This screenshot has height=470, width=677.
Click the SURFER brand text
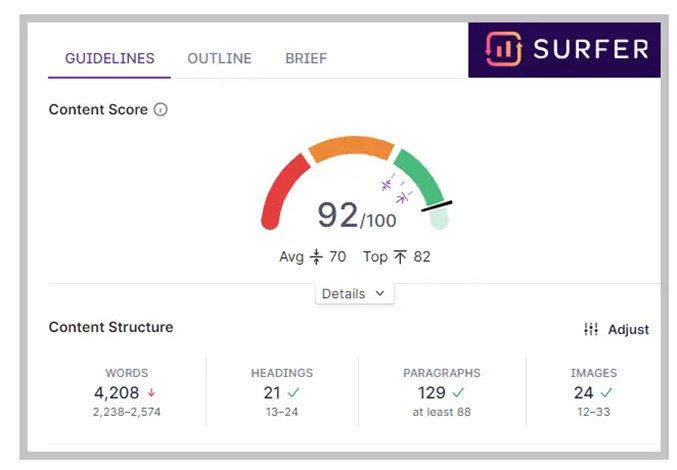pos(591,49)
